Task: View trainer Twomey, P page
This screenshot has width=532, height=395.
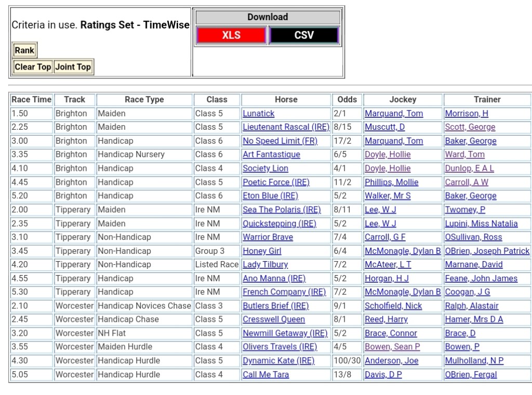Action: [465, 210]
